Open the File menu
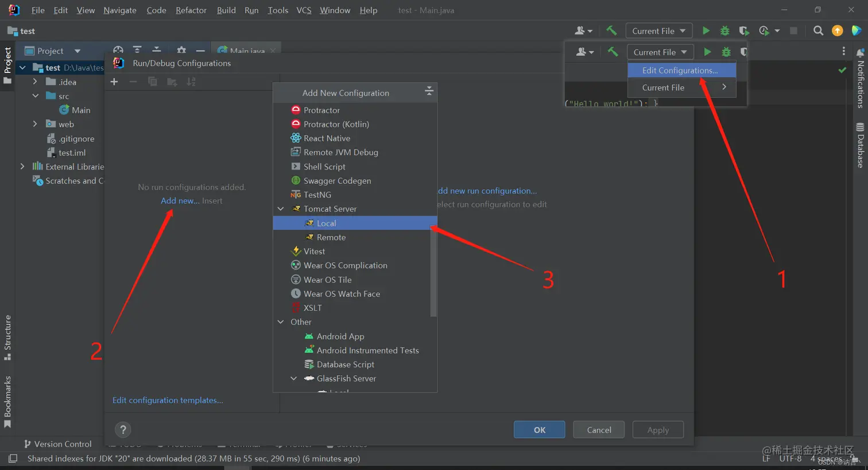The width and height of the screenshot is (868, 470). [38, 10]
